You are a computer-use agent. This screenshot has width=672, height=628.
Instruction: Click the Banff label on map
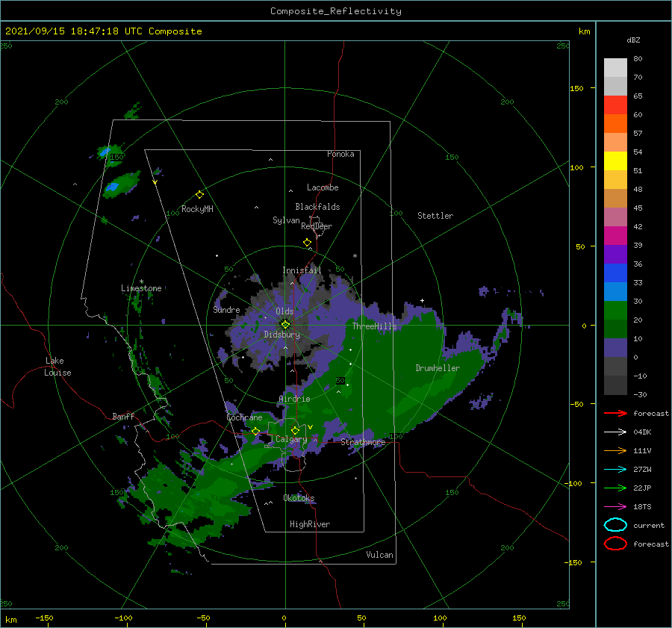pos(123,416)
